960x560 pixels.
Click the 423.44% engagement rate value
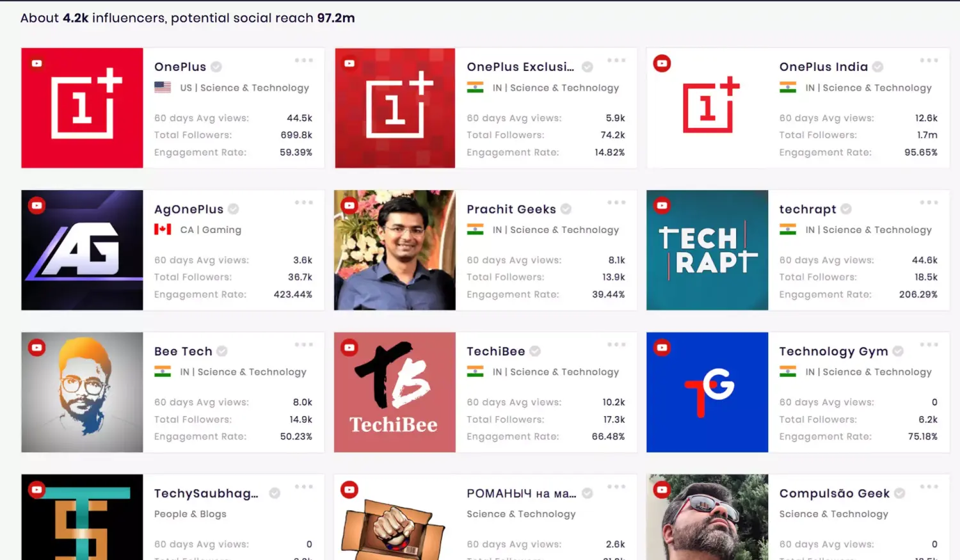click(293, 294)
